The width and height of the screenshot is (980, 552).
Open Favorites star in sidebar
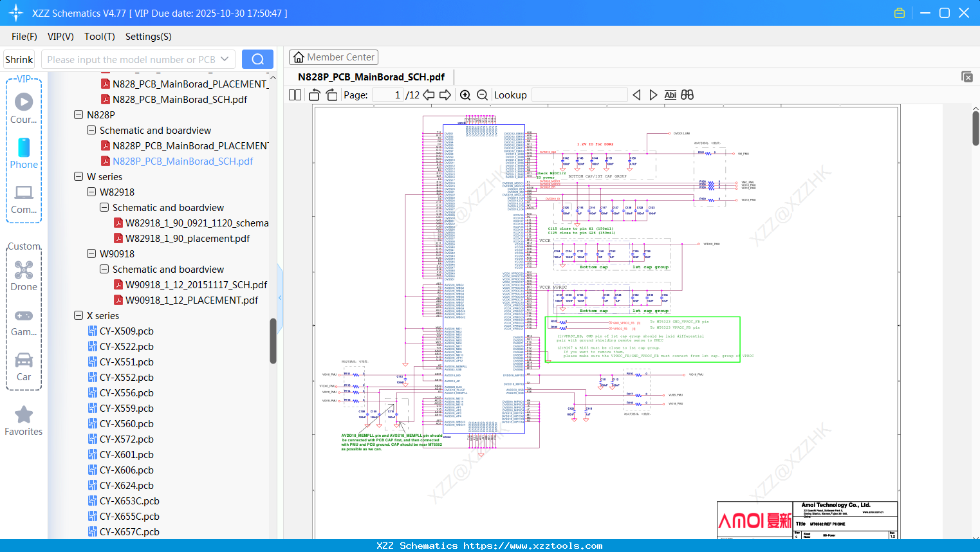[x=24, y=421]
